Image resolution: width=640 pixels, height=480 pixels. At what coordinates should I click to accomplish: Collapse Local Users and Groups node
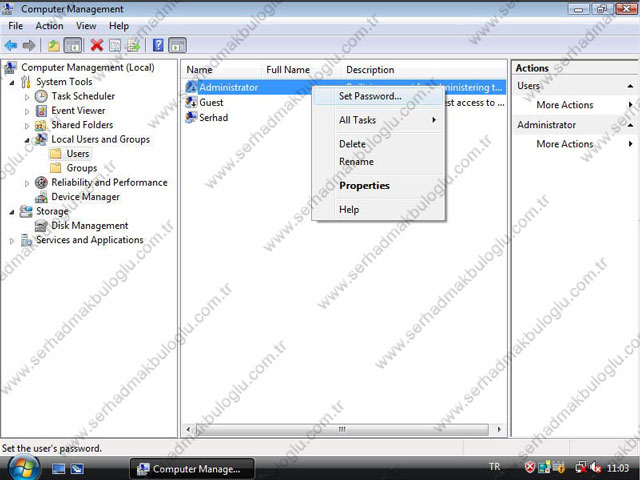(x=27, y=140)
